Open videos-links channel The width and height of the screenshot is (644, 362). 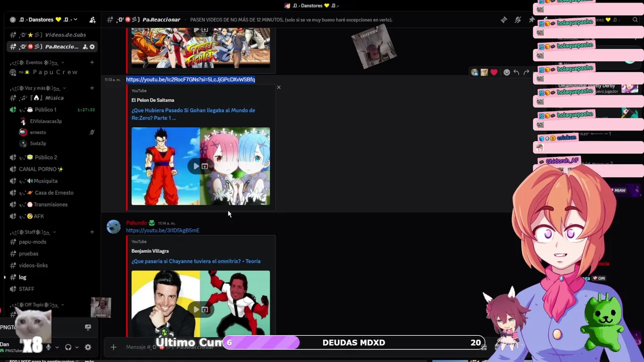tap(53, 265)
